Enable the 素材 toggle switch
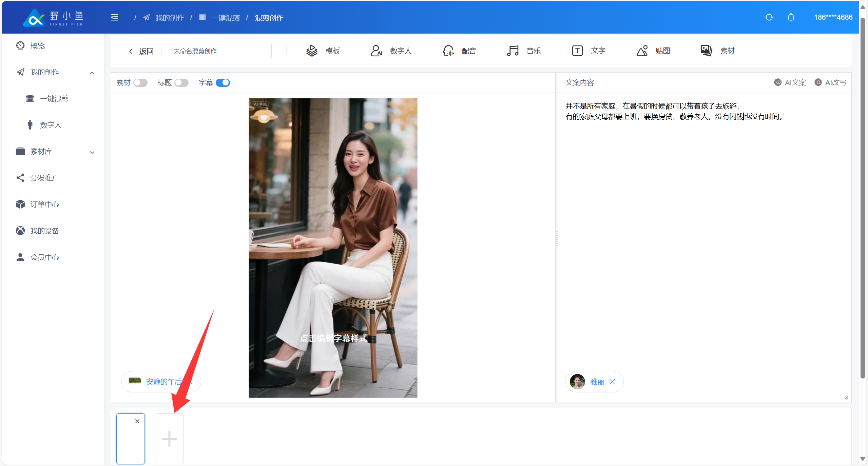Screen dimensions: 868x466 [140, 83]
